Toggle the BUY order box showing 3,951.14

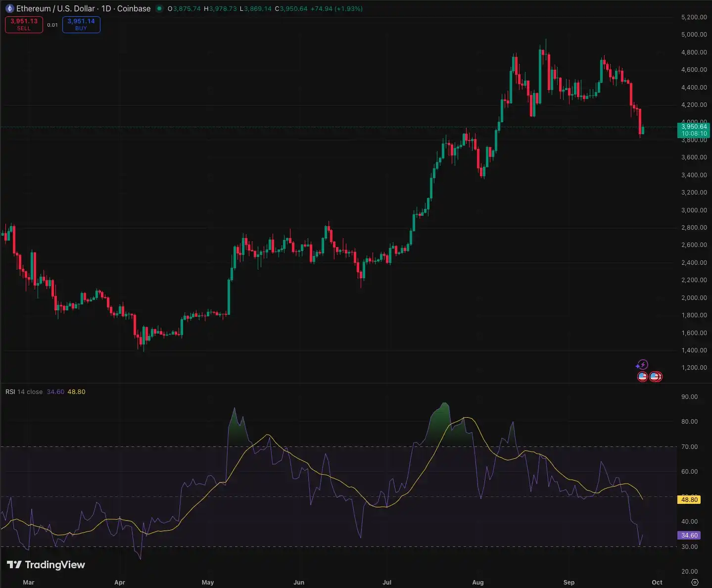[81, 24]
